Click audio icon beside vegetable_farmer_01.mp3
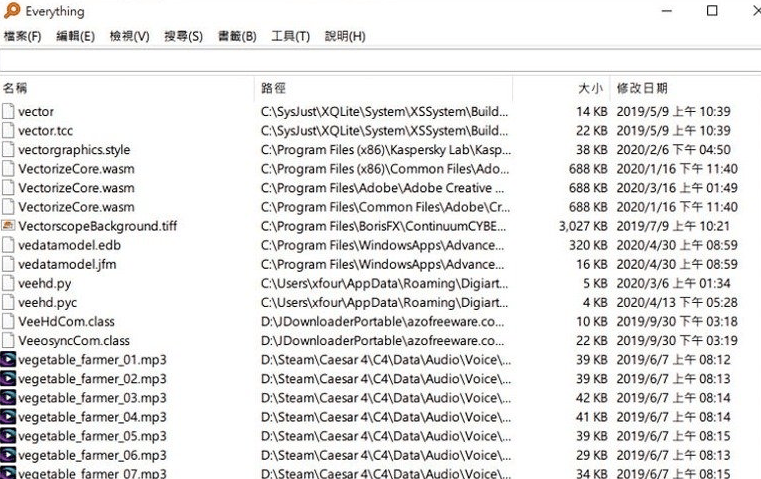 (x=8, y=360)
